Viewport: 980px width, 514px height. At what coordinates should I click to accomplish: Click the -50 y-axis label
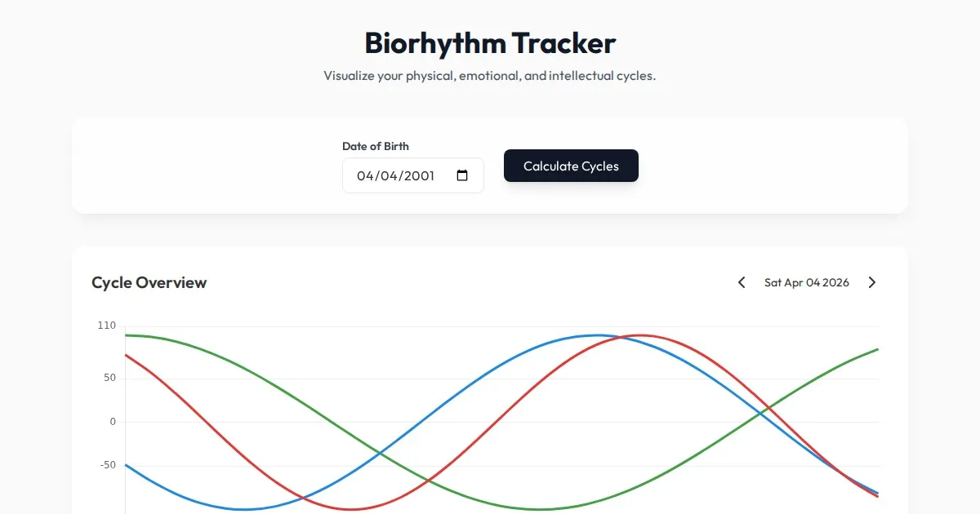pyautogui.click(x=108, y=465)
